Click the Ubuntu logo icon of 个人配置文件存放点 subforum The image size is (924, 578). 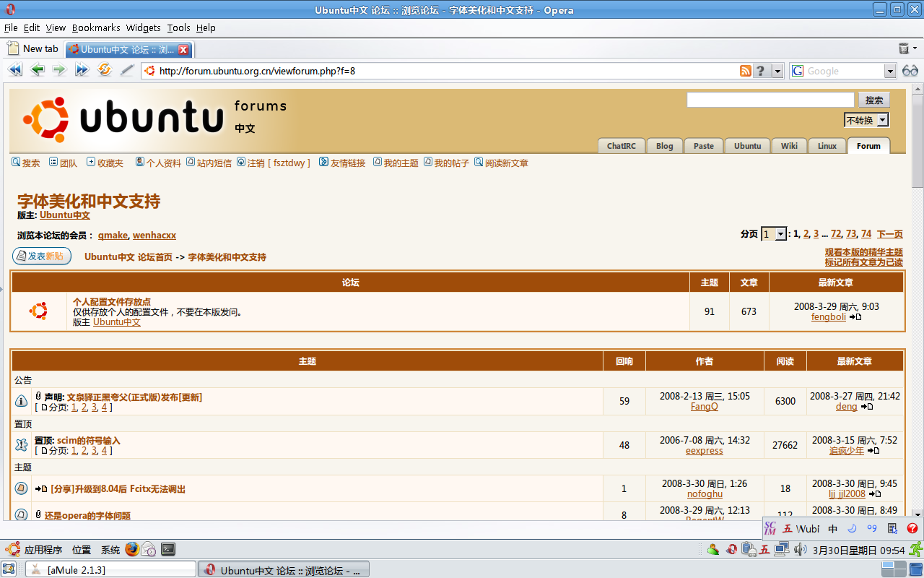click(x=38, y=311)
